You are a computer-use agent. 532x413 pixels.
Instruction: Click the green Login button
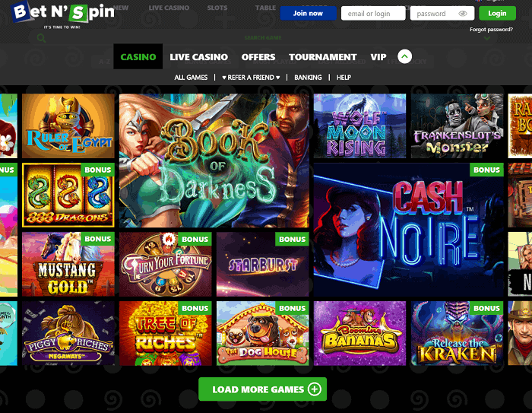point(497,13)
